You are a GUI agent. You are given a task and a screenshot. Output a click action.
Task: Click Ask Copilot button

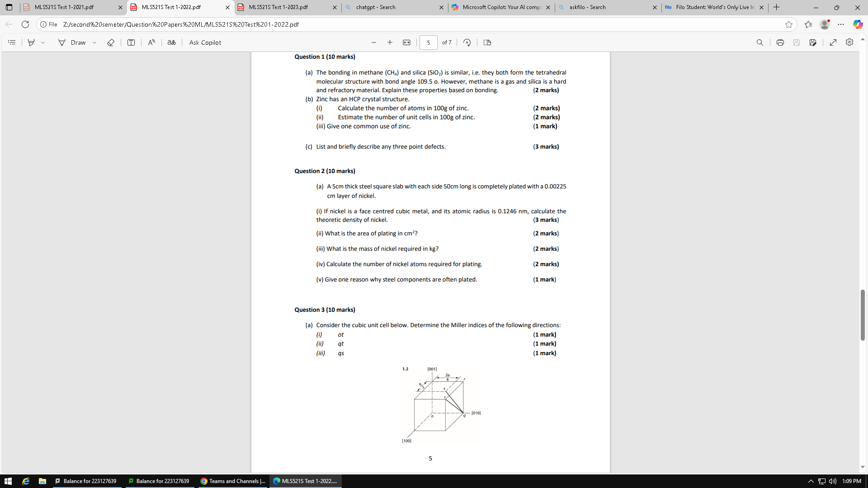205,42
